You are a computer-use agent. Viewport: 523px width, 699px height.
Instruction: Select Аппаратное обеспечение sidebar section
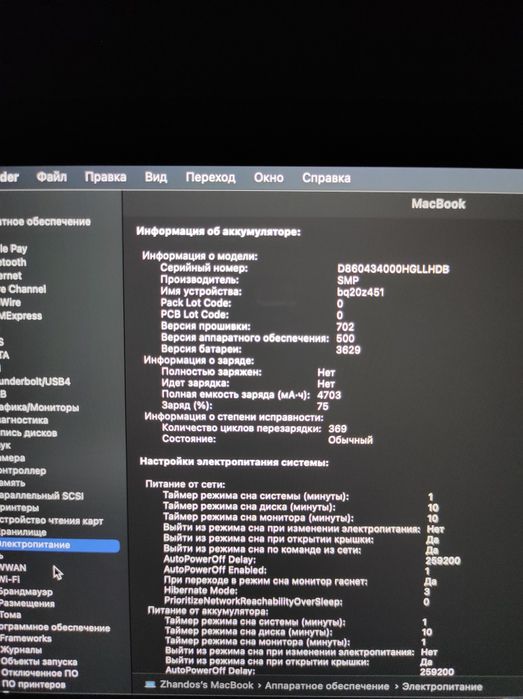coord(45,222)
